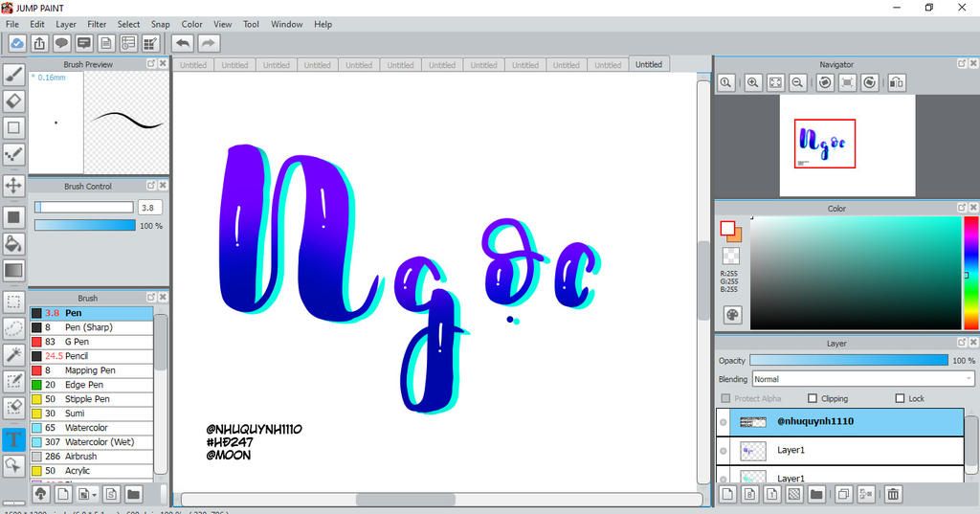Open the color palette icon in Color panel
The width and height of the screenshot is (980, 514).
[732, 315]
